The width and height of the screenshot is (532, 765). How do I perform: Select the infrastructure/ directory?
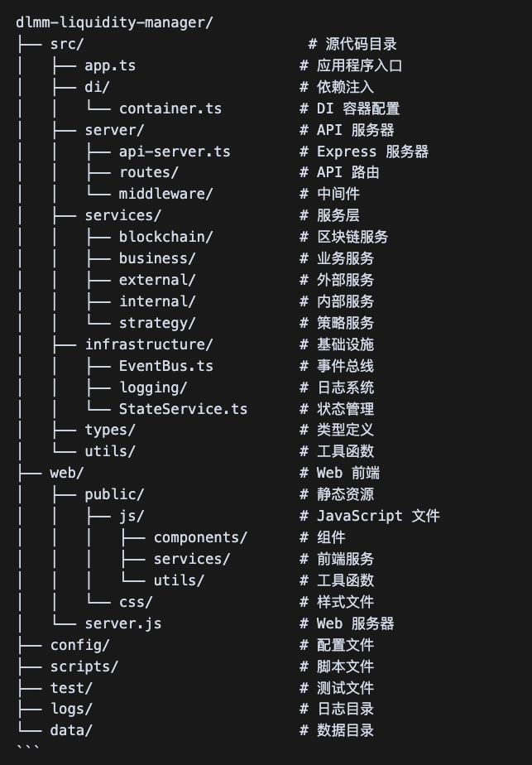tap(149, 345)
